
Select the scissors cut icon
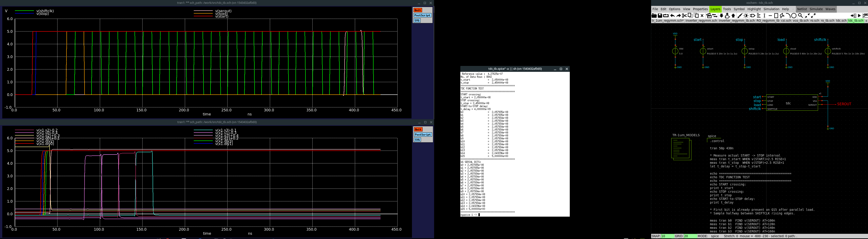[684, 16]
